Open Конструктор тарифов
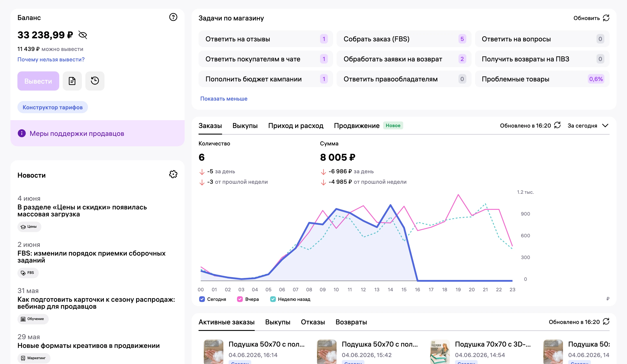 [52, 107]
